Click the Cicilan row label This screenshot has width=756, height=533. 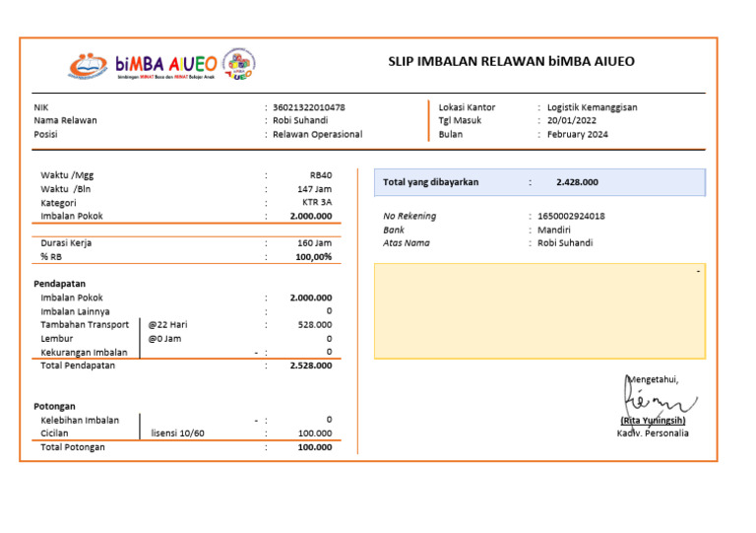(54, 433)
